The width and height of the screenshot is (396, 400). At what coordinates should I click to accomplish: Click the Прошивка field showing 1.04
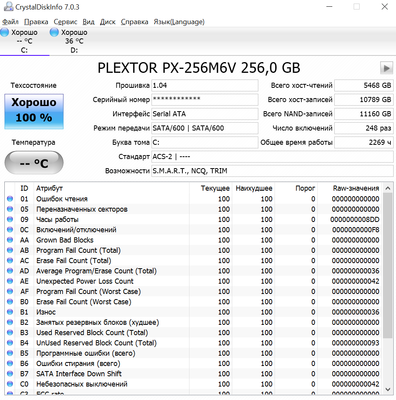pyautogui.click(x=205, y=86)
